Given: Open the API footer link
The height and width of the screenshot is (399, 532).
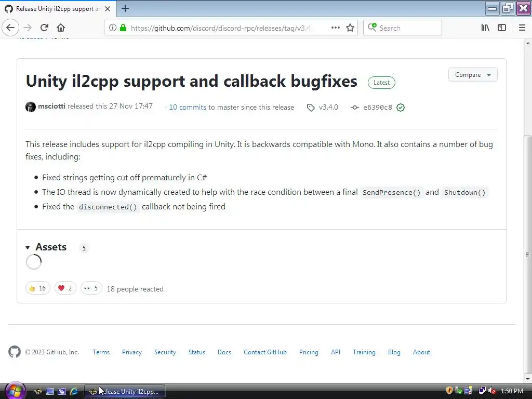Looking at the screenshot, I should coord(336,352).
